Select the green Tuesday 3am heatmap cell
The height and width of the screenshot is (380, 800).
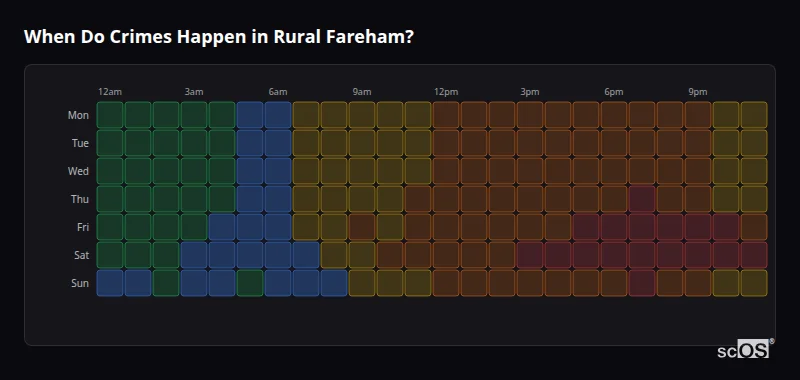point(194,143)
